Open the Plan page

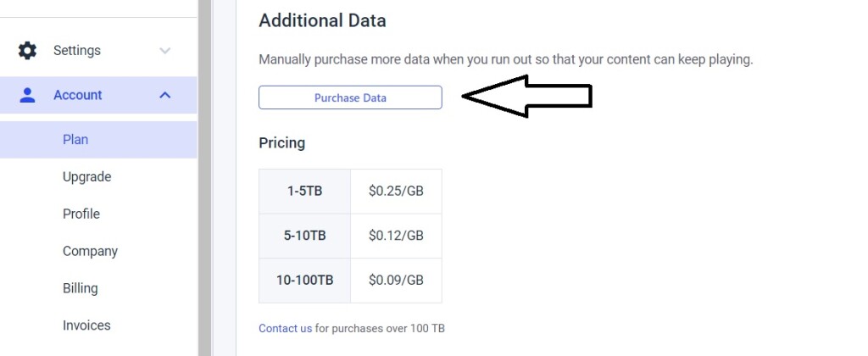[98, 140]
